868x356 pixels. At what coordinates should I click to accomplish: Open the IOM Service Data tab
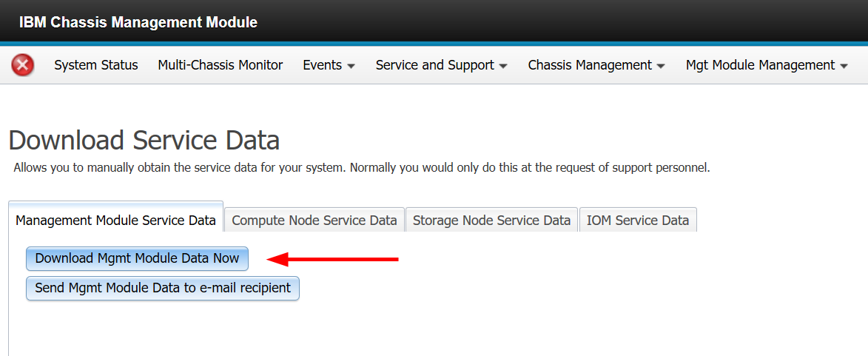click(638, 221)
